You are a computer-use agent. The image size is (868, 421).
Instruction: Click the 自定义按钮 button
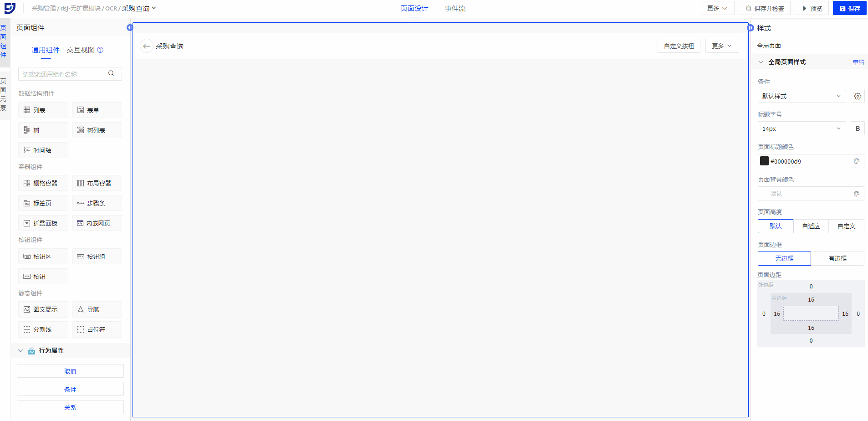[x=679, y=46]
